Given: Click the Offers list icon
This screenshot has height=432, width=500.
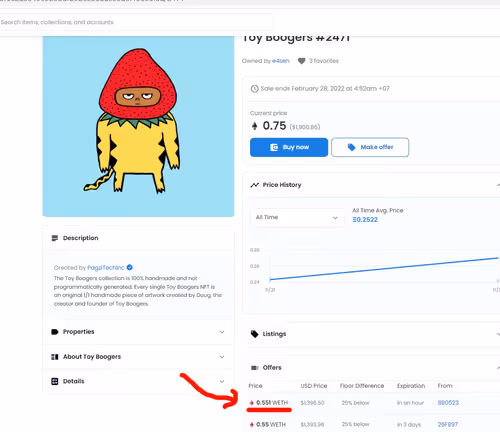Looking at the screenshot, I should pos(255,368).
